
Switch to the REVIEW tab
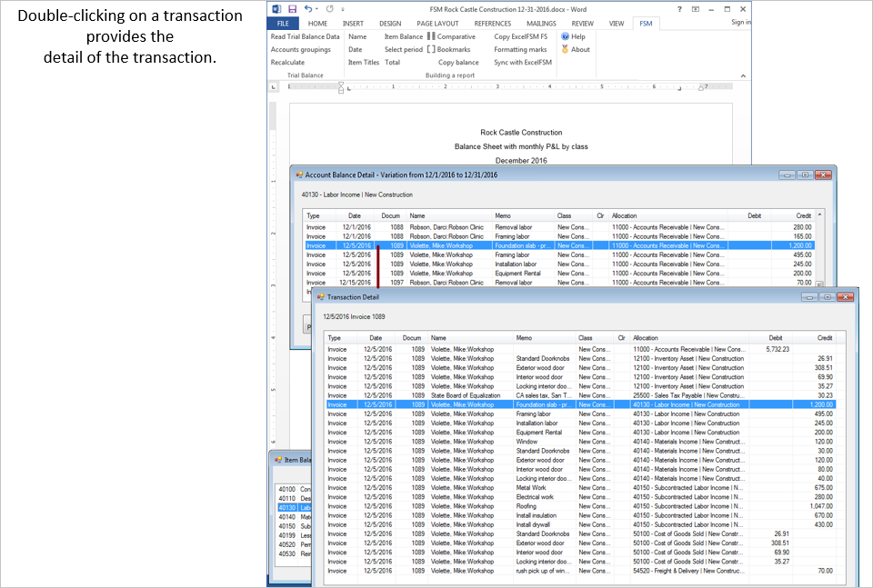coord(582,24)
